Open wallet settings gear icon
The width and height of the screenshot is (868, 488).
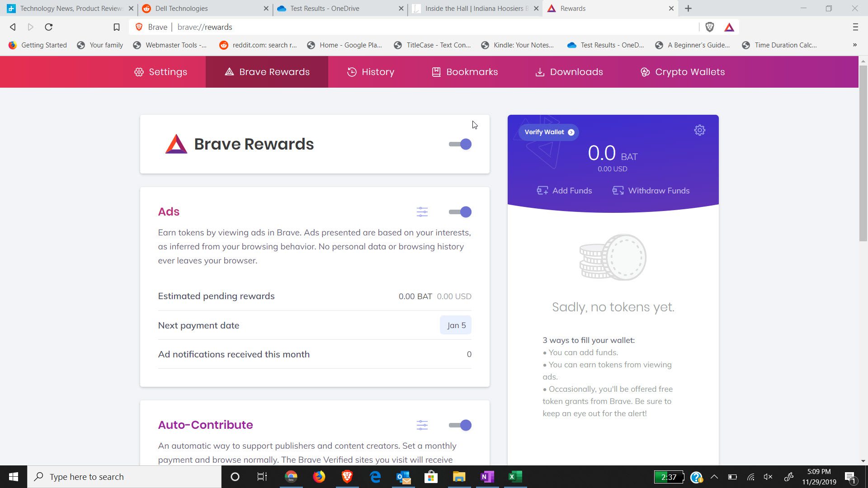699,131
